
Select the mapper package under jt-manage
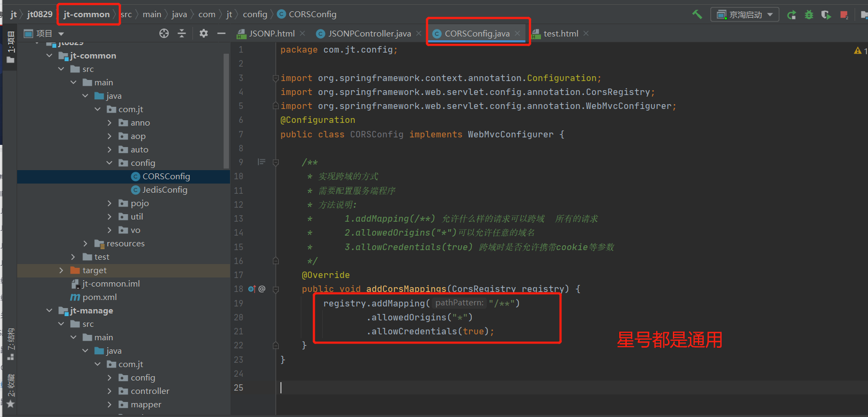(140, 405)
